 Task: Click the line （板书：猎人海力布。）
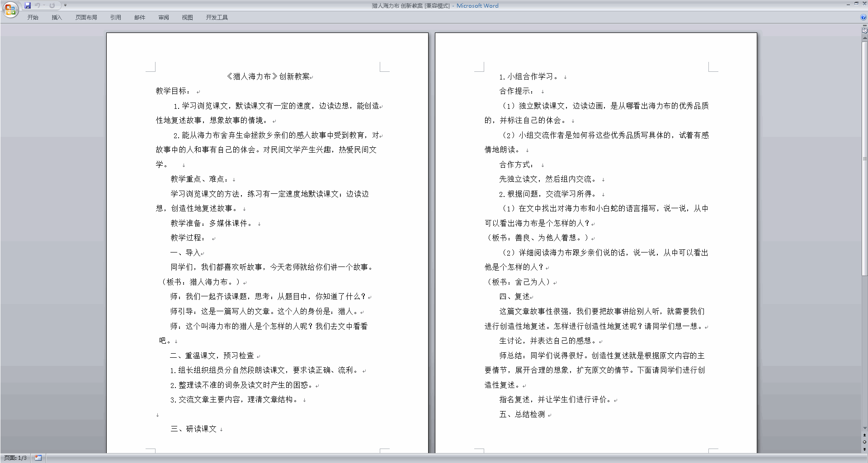pyautogui.click(x=201, y=282)
